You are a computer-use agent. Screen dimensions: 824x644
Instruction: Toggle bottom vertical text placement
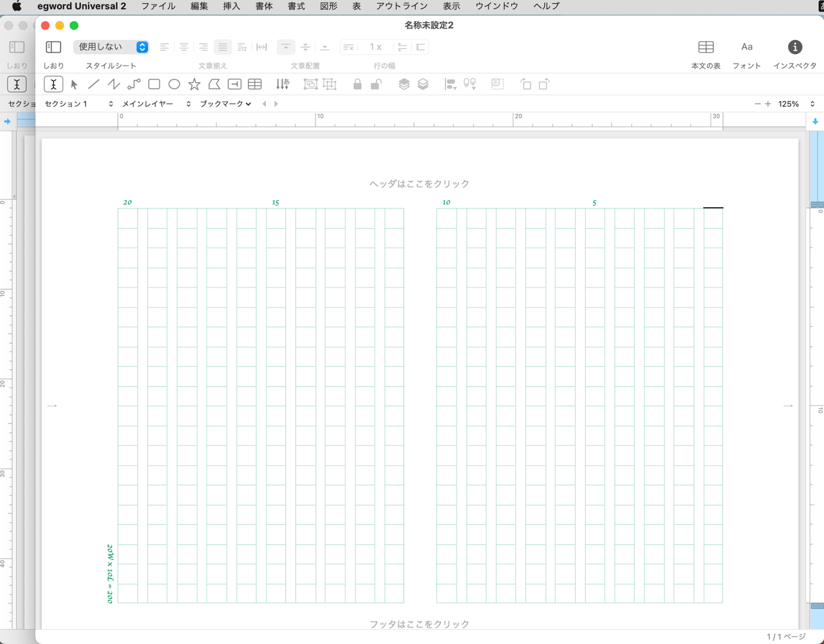tap(325, 47)
